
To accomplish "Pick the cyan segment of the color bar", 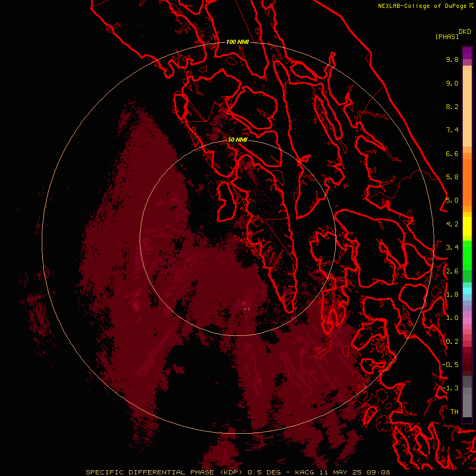I will coord(467,291).
